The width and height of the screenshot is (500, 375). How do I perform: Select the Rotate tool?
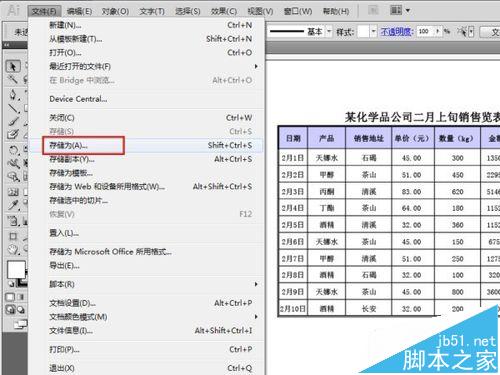(13, 150)
